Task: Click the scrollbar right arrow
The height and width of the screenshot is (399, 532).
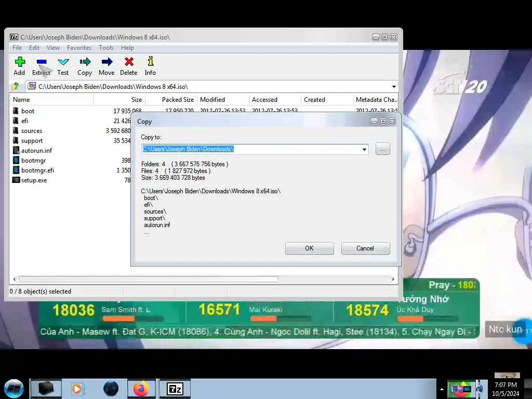Action: pos(393,279)
